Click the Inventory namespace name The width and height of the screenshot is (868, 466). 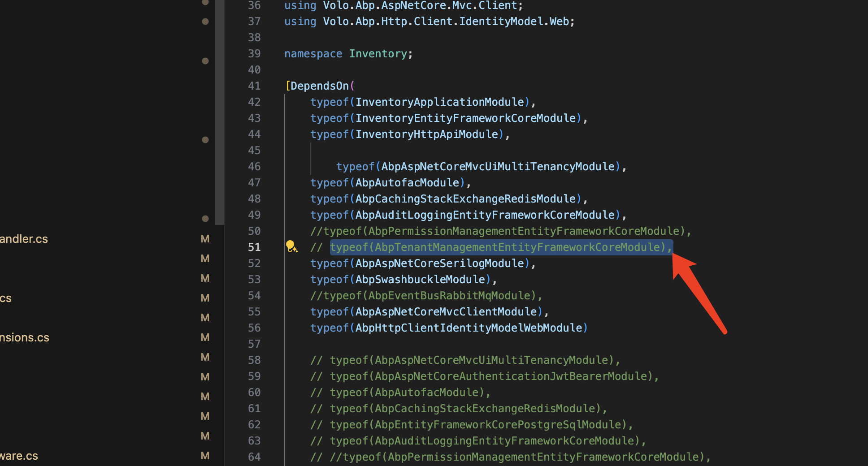click(x=378, y=54)
